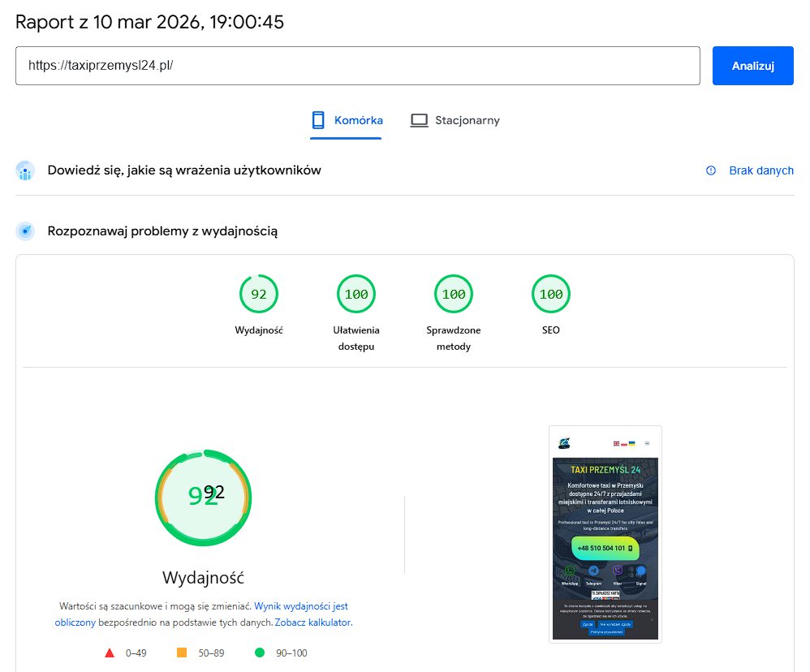Click the performance diagnostics radar icon
The height and width of the screenshot is (672, 810).
(25, 230)
